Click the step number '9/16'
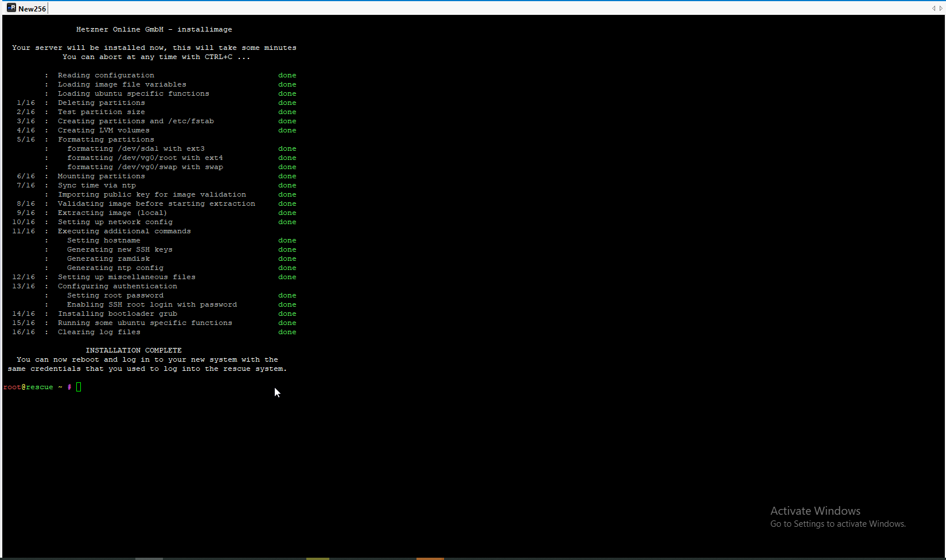946x560 pixels. tap(26, 213)
